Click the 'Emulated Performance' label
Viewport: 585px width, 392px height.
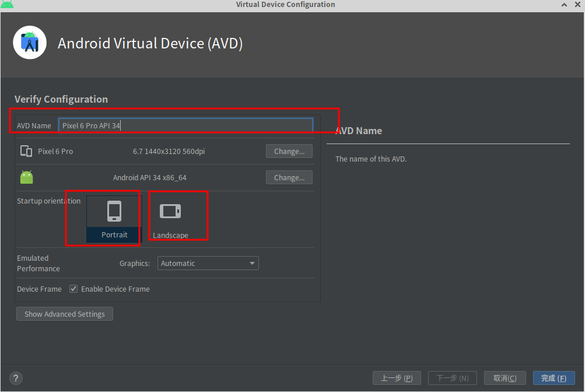click(38, 263)
